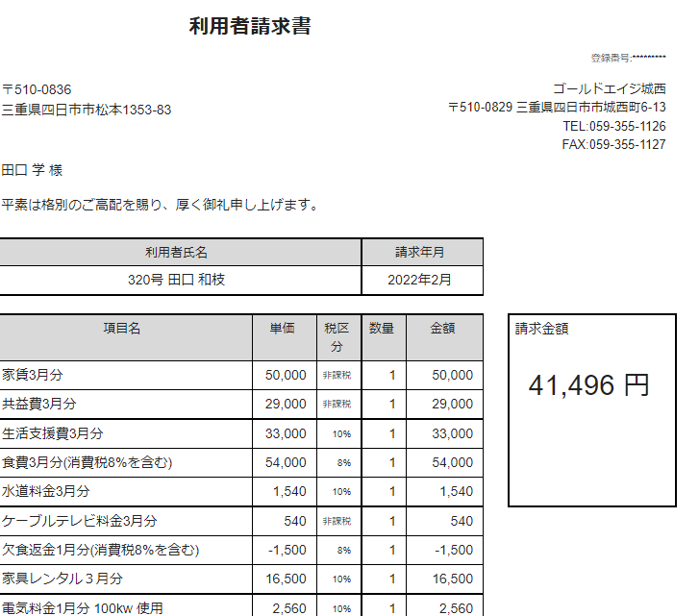
Task: Click the 食費3月分(消費税8%を含む) item
Action: pyautogui.click(x=87, y=462)
